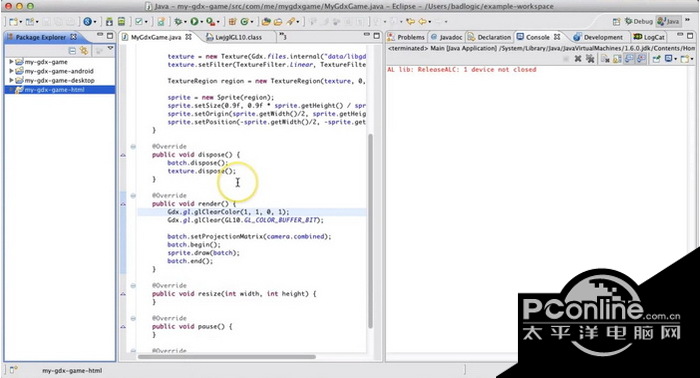Open Display Selected Console dropdown
700x378 pixels.
675,59
